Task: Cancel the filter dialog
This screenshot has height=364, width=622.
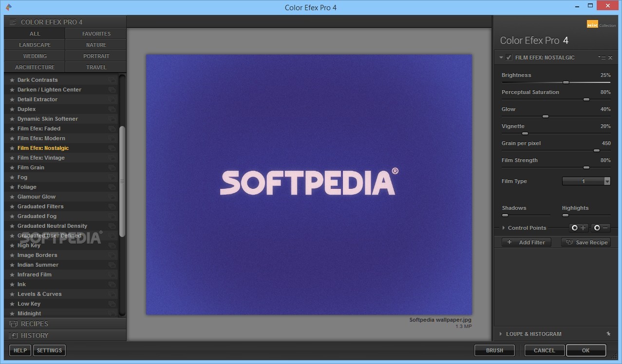Action: coord(544,350)
